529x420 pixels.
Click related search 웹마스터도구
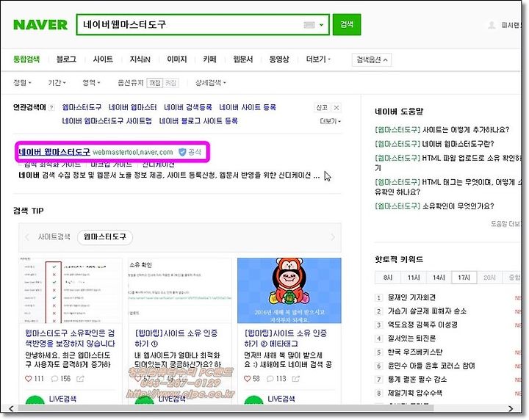82,107
